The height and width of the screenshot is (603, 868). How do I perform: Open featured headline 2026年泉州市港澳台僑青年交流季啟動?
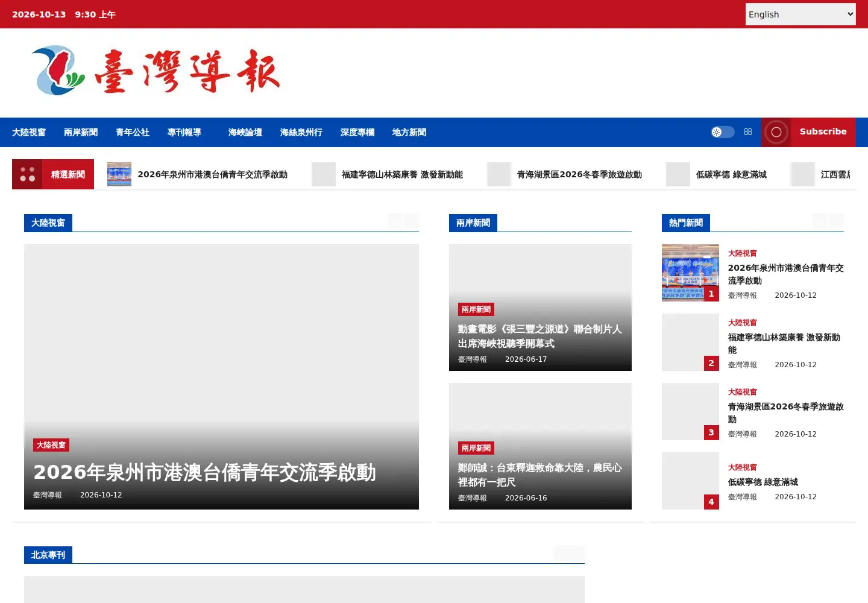[x=204, y=472]
